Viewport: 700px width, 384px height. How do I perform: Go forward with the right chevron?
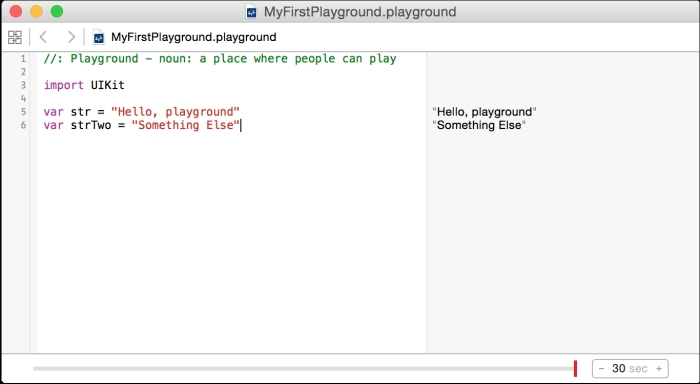[71, 37]
